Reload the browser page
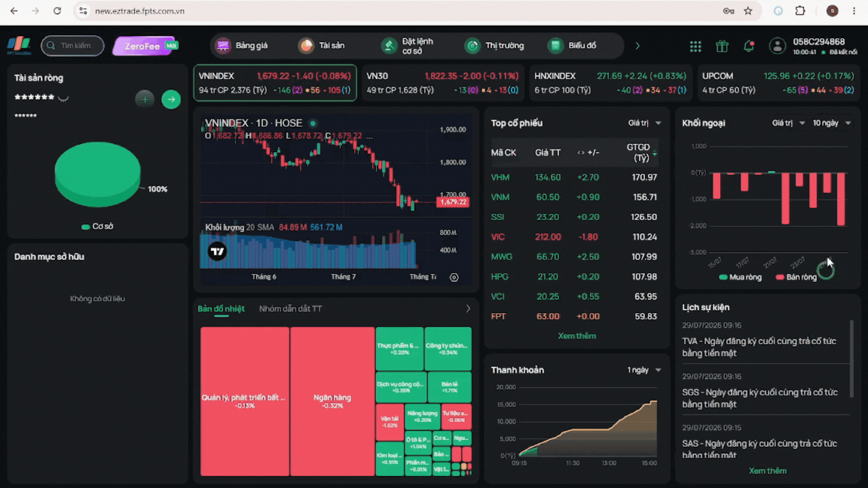 coord(57,11)
